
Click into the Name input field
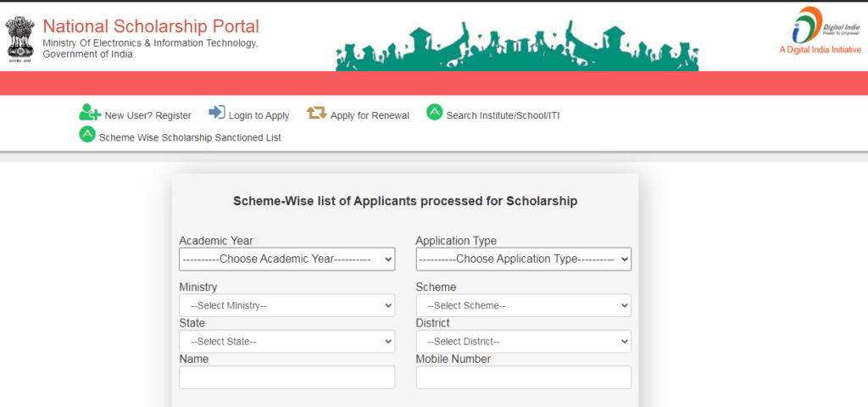(287, 377)
